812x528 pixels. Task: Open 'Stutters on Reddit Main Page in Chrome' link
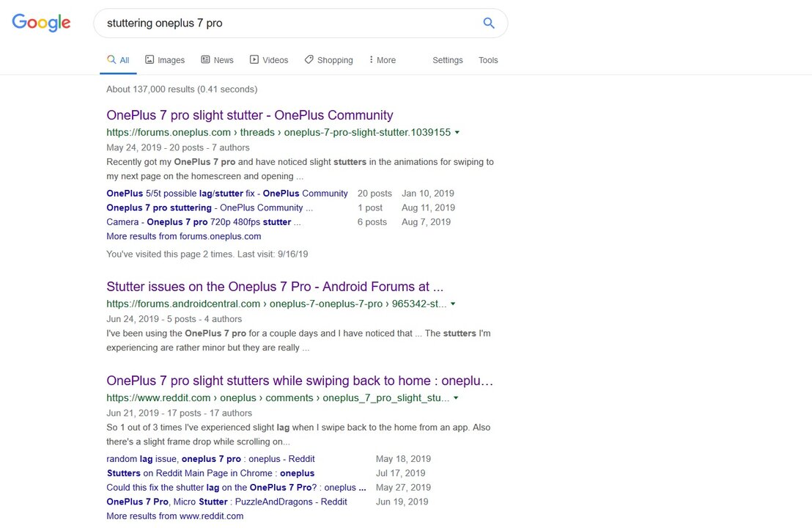tap(210, 473)
